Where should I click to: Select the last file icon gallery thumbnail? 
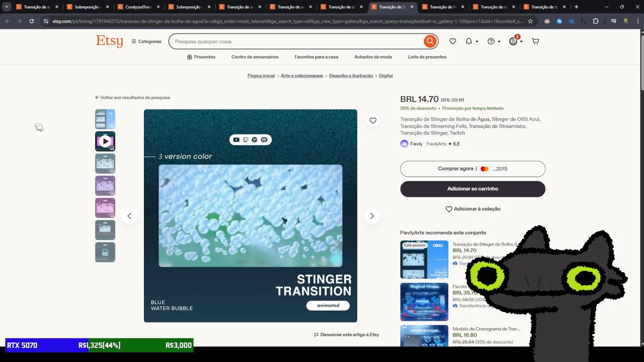[x=105, y=252]
